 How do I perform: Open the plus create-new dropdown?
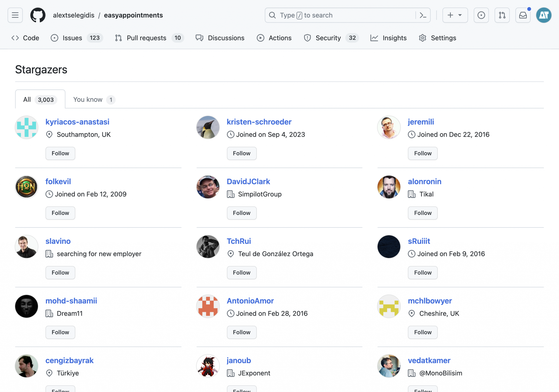(x=455, y=15)
